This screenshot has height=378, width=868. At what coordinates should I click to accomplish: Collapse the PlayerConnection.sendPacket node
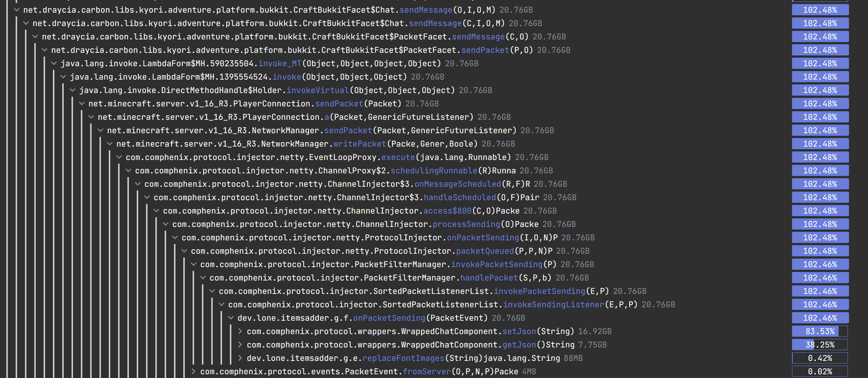point(82,103)
